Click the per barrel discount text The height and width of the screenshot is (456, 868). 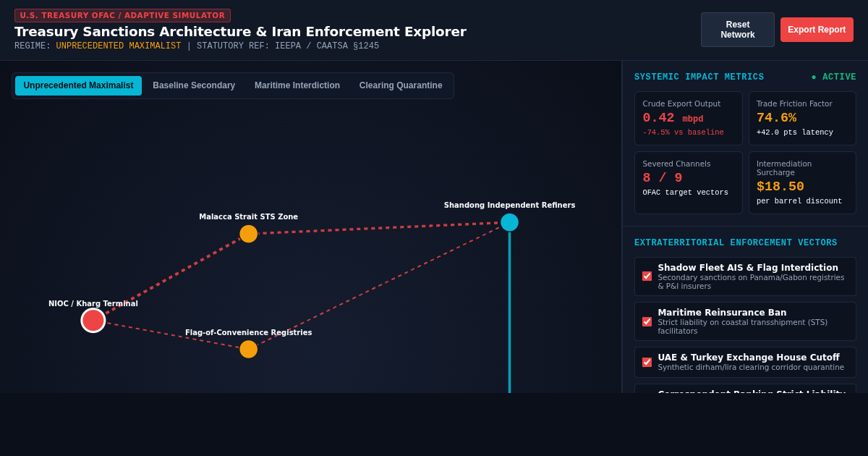[x=799, y=201]
